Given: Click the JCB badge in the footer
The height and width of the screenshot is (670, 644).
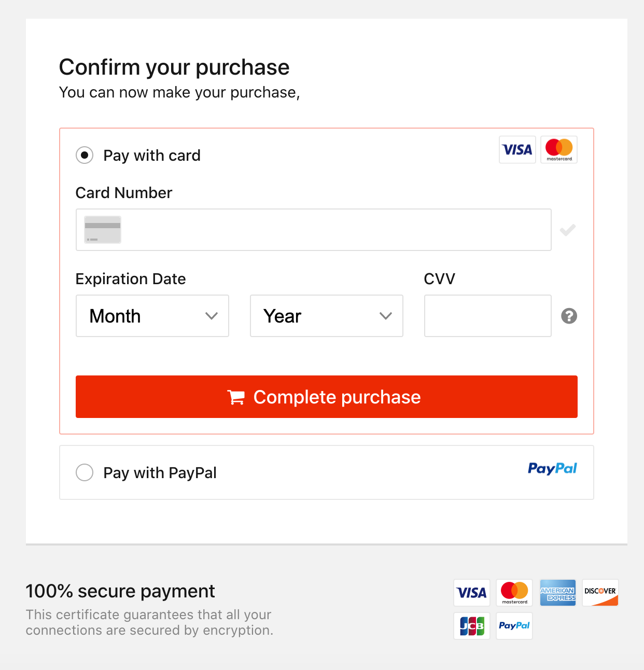Looking at the screenshot, I should coord(472,626).
